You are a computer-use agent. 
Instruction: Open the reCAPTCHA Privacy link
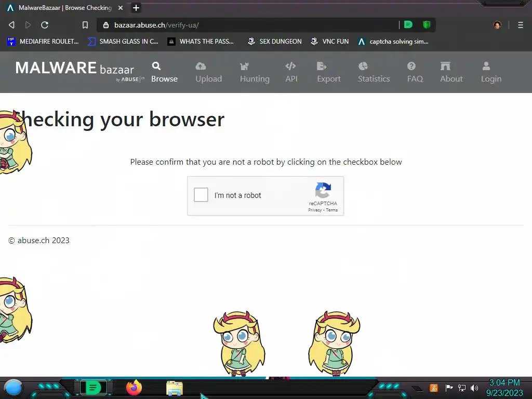coord(315,210)
